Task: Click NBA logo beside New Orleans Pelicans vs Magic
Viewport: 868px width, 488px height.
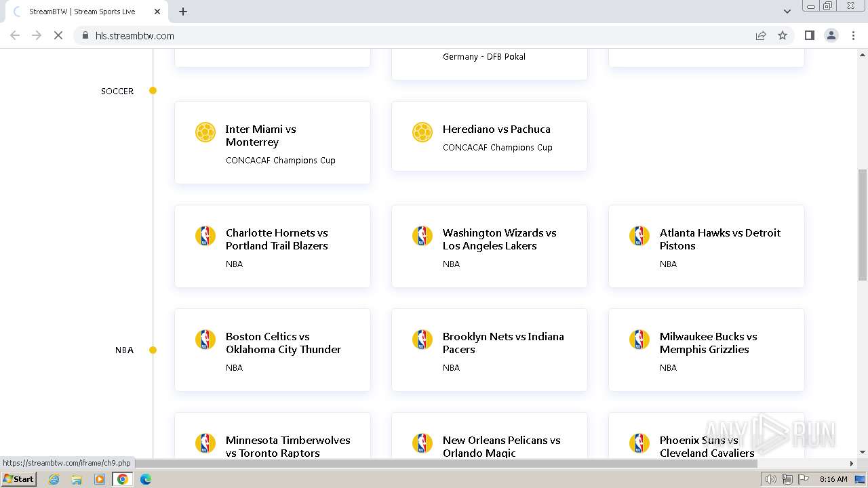Action: point(422,443)
